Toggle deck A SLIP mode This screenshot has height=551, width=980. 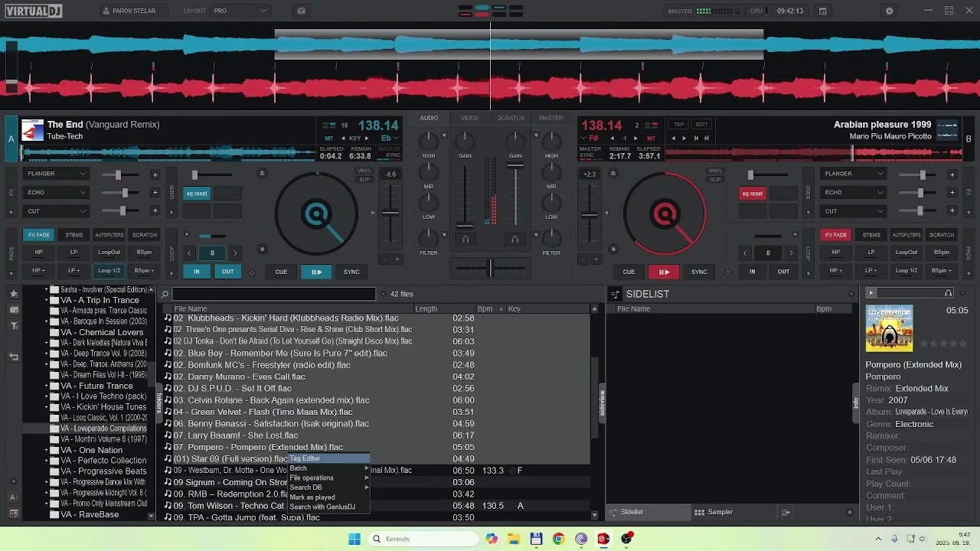tap(364, 180)
